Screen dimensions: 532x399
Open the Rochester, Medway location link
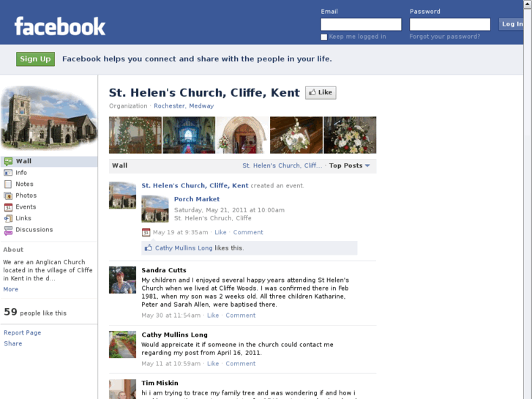(x=184, y=106)
